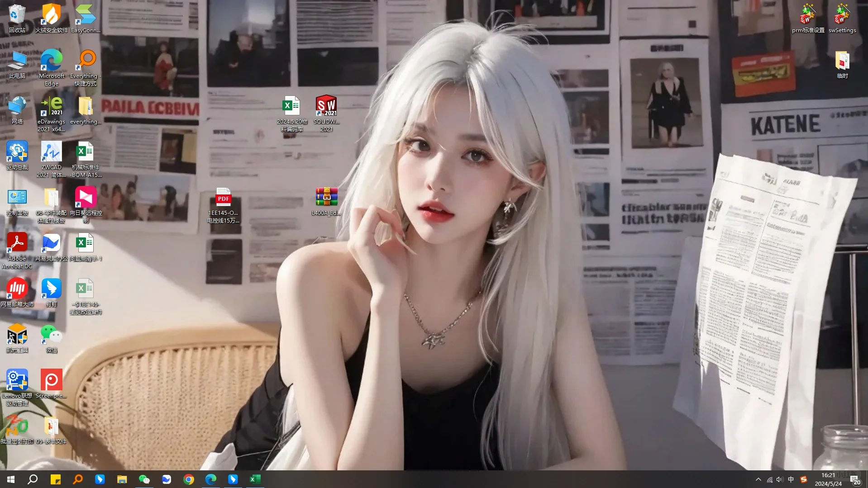The width and height of the screenshot is (868, 488).
Task: Launch 驱动总裁 from the desktop
Action: pyautogui.click(x=17, y=156)
